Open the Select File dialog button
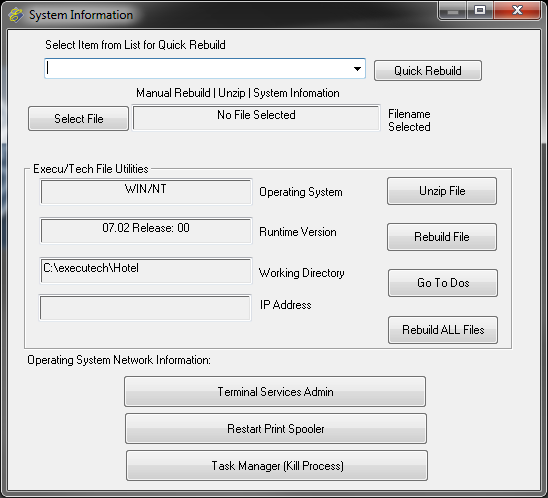548x498 pixels. coord(79,119)
